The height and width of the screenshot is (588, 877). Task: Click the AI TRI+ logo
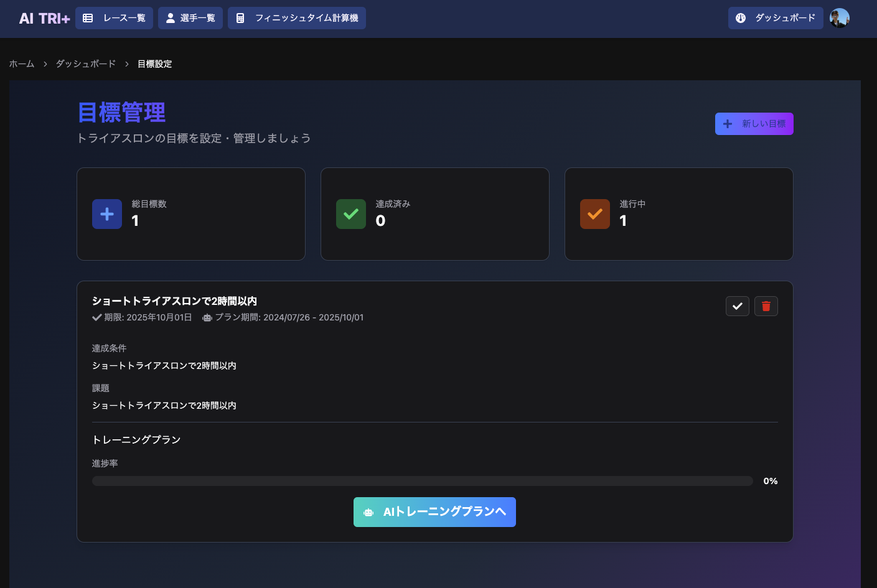click(x=44, y=19)
